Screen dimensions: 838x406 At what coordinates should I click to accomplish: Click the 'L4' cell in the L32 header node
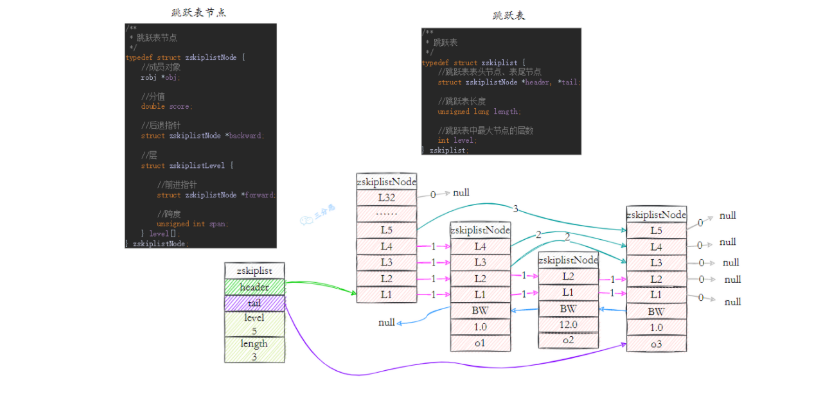coord(386,246)
